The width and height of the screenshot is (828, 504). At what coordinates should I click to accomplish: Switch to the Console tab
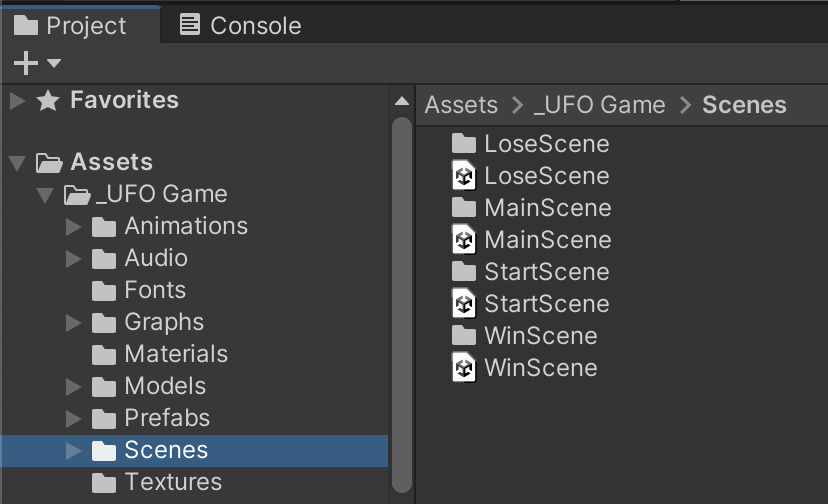pos(240,25)
